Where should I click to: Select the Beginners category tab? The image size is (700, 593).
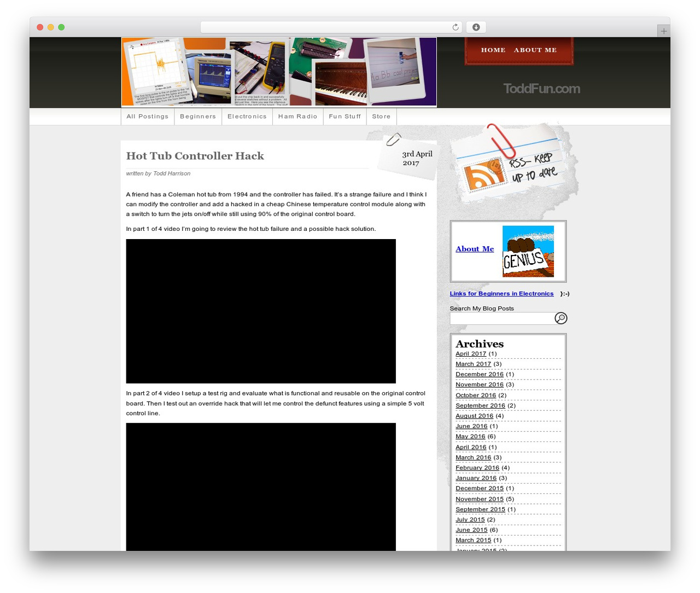point(198,117)
